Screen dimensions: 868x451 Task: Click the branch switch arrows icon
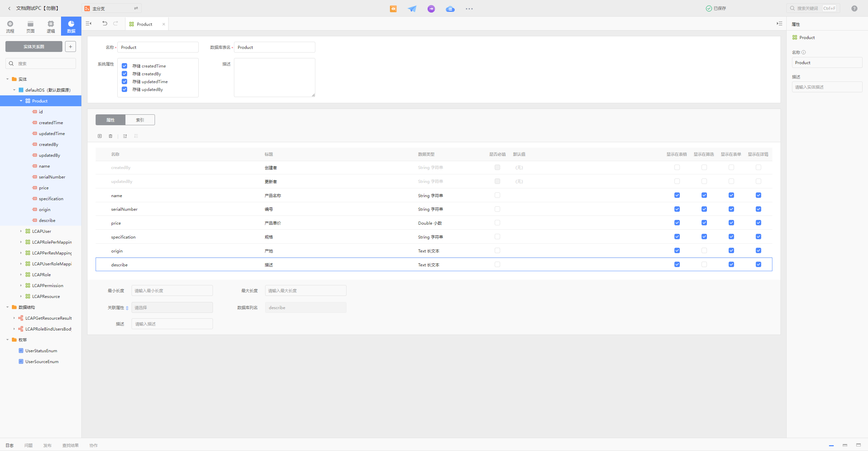click(x=136, y=8)
